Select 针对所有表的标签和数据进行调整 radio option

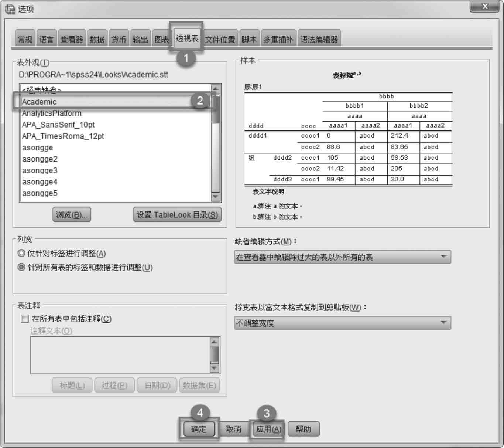21,267
